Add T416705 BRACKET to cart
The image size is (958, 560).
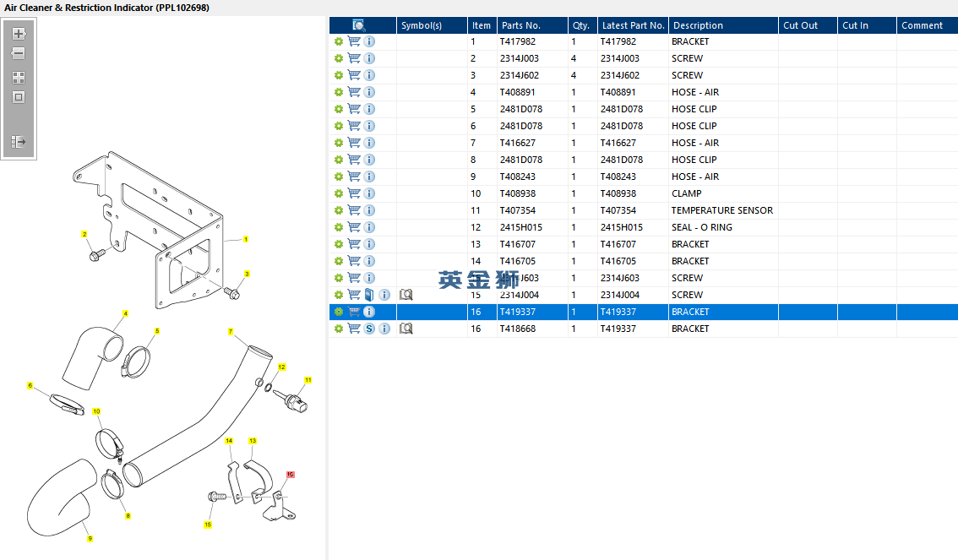[354, 260]
